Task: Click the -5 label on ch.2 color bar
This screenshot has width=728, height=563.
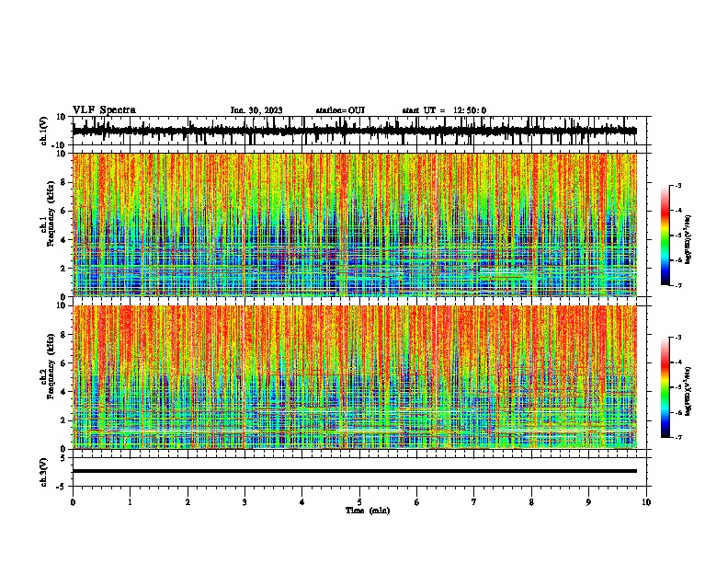Action: point(678,387)
